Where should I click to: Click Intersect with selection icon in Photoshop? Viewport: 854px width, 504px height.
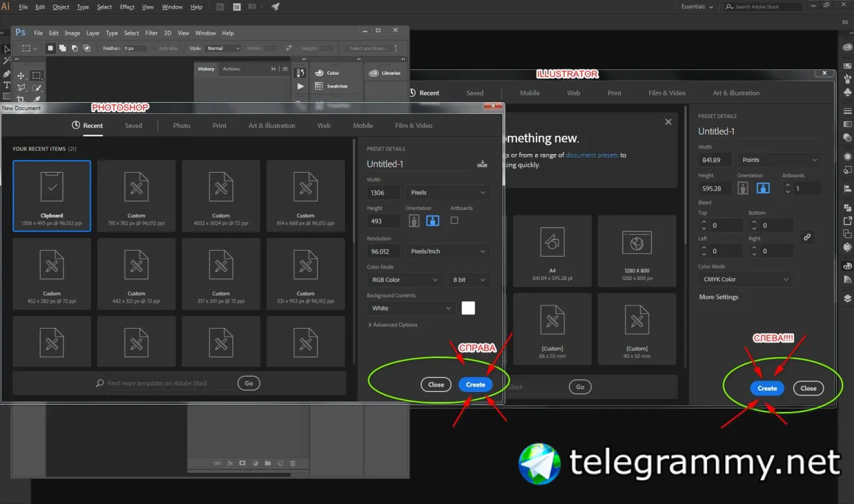pyautogui.click(x=86, y=48)
